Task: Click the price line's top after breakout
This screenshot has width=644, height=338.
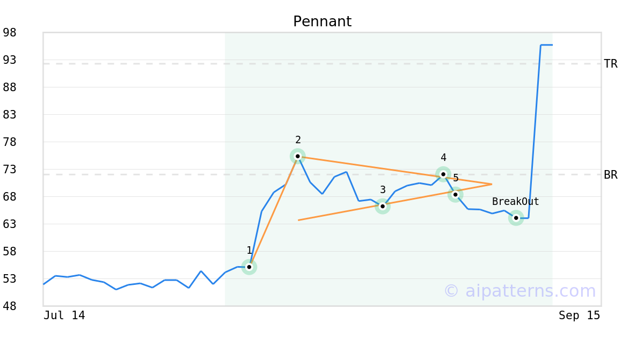Action: pos(546,45)
